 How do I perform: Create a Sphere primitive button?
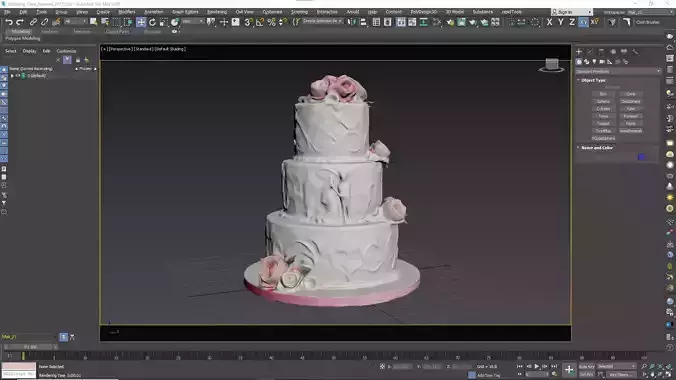(x=603, y=101)
